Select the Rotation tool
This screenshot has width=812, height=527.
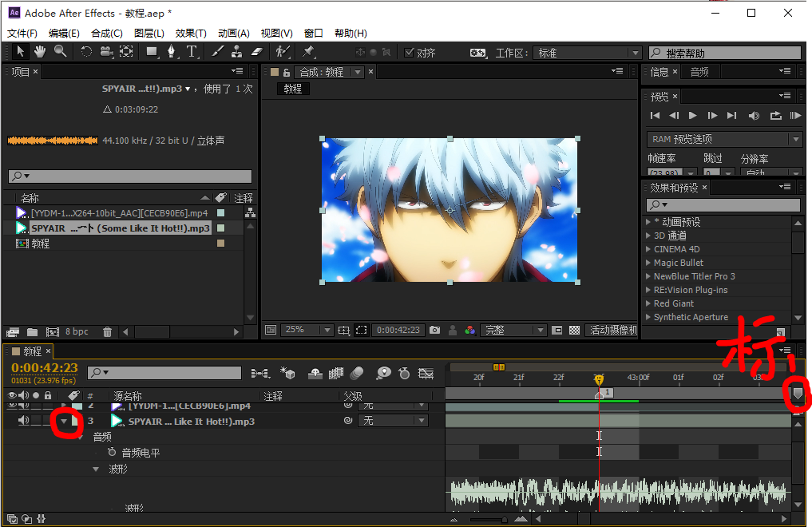coord(86,51)
